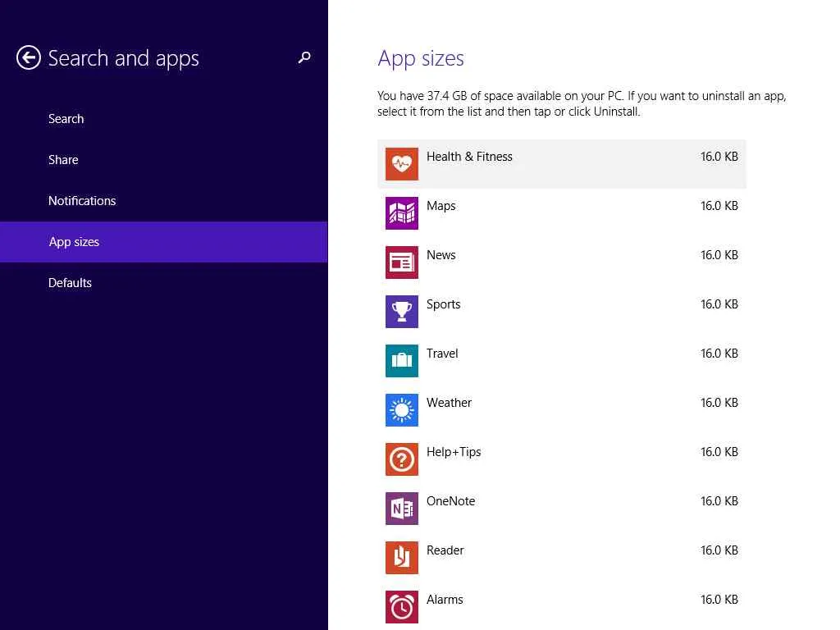Click the App sizes page heading
840x630 pixels.
click(421, 59)
